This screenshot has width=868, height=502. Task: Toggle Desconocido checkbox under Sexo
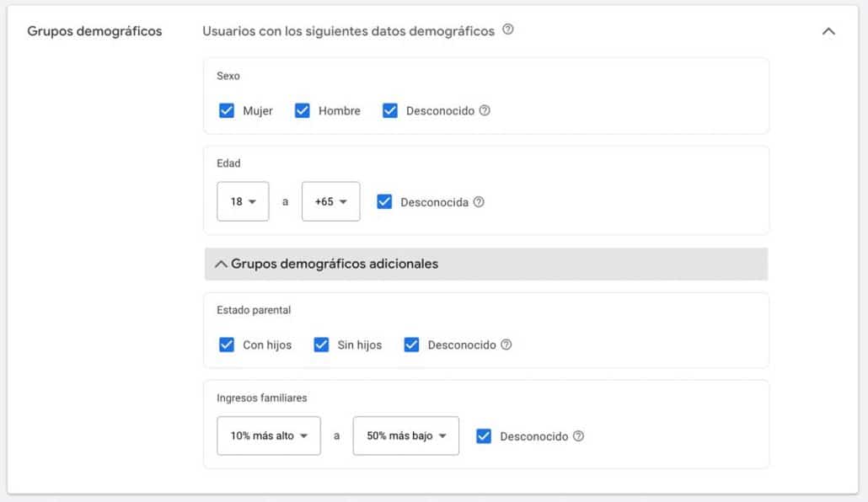tap(390, 110)
